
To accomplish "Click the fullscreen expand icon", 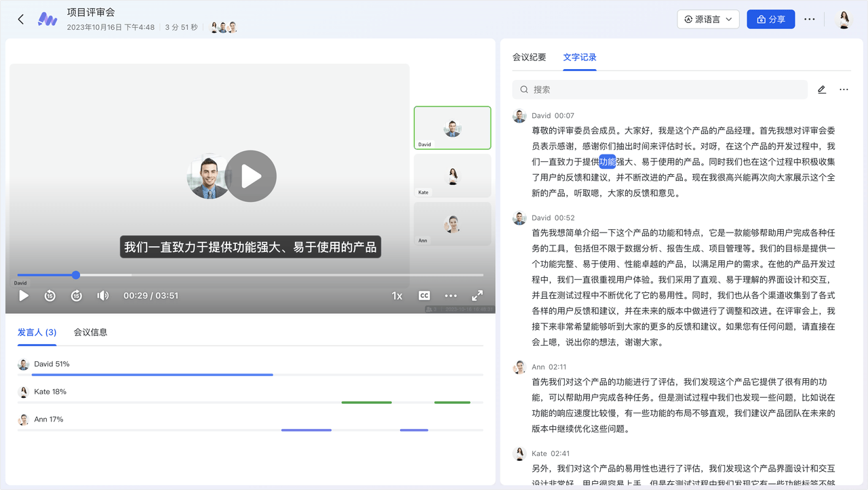I will click(x=477, y=295).
